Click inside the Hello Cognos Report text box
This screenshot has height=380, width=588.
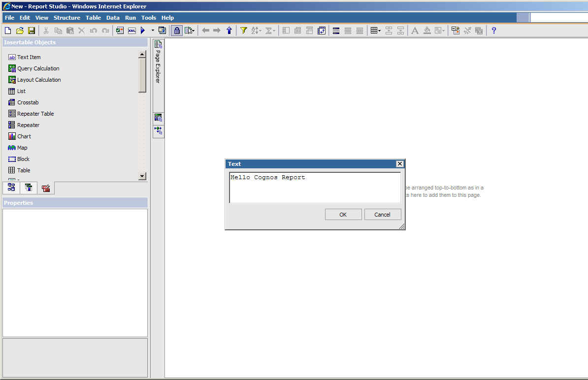point(315,187)
